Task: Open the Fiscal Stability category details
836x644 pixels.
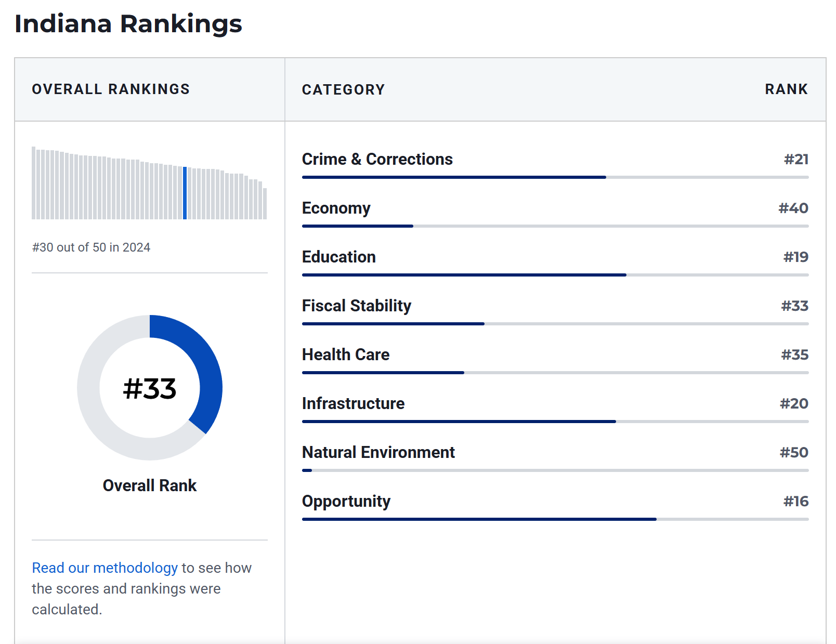Action: (356, 306)
